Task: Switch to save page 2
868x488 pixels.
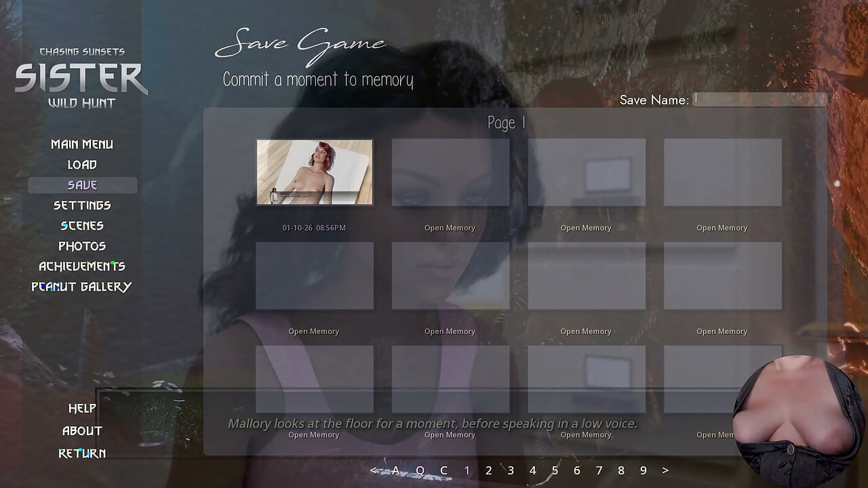Action: click(488, 470)
